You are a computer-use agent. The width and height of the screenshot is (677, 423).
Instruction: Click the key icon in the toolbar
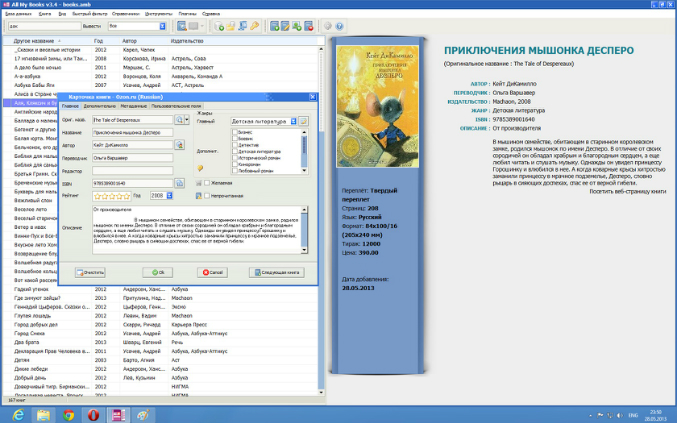(254, 25)
